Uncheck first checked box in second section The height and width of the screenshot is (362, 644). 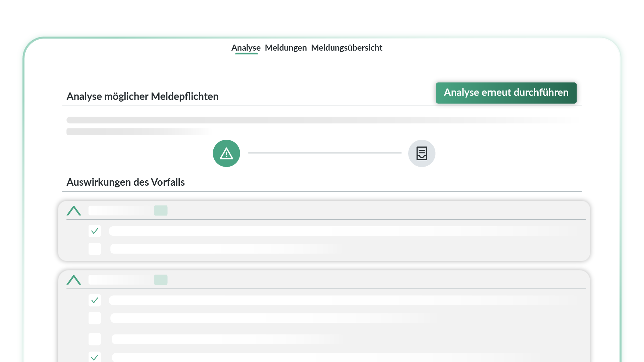pos(95,300)
